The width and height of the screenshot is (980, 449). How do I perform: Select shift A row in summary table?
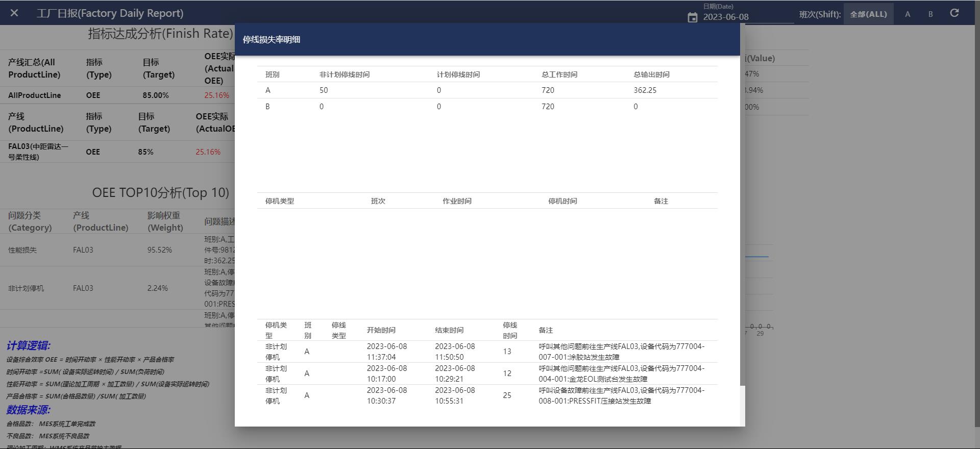point(487,90)
